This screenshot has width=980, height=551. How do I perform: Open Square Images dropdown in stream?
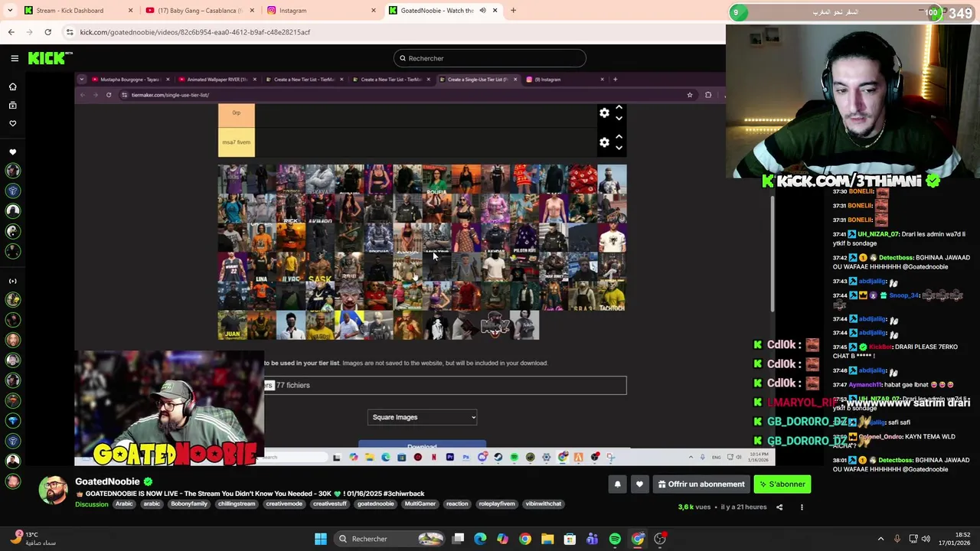(423, 417)
